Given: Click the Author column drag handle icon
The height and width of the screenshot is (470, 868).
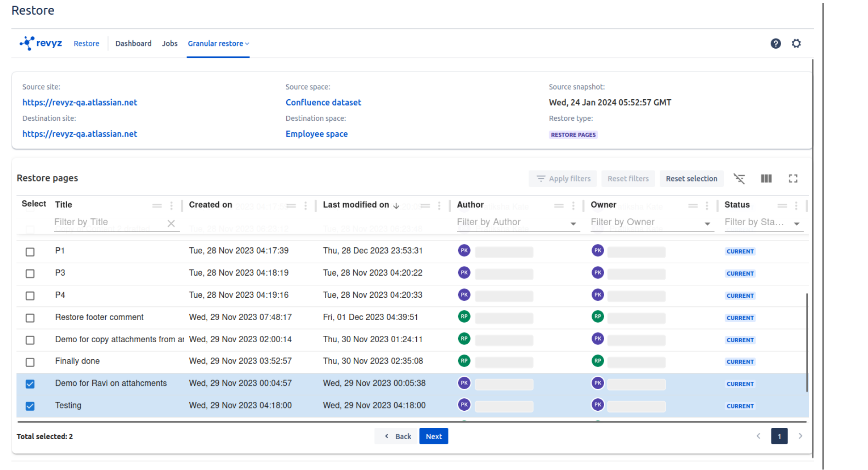Looking at the screenshot, I should coord(559,205).
